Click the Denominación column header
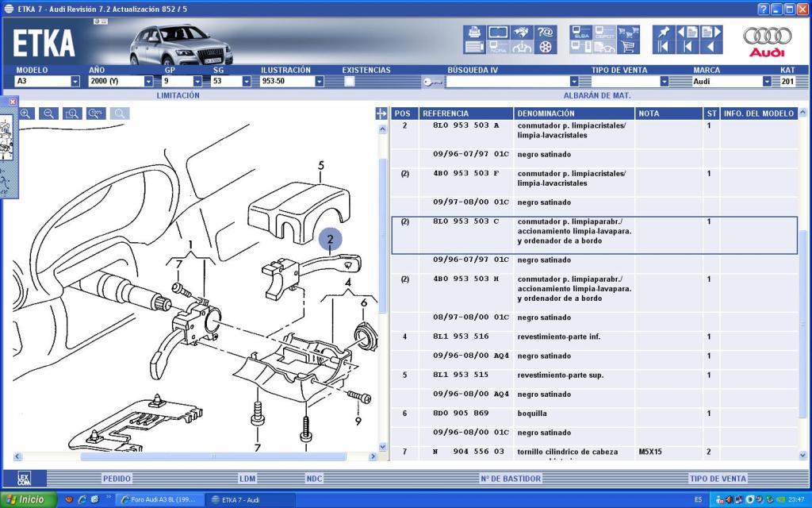 (574, 114)
